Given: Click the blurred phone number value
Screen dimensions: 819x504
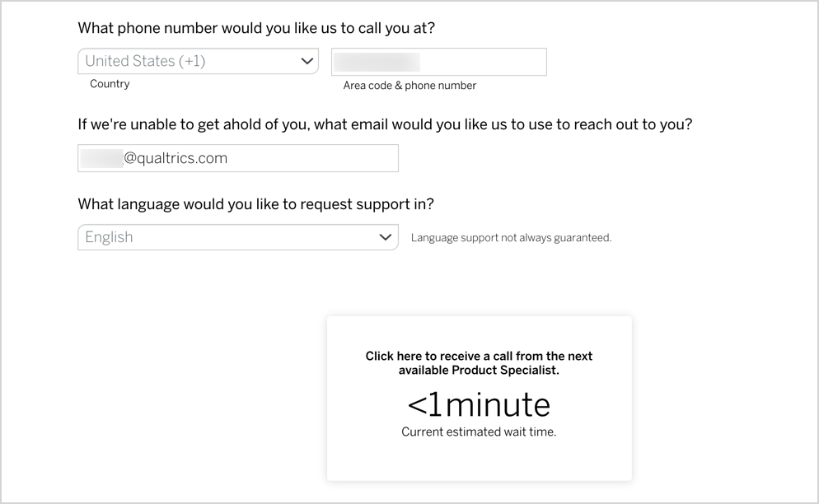Looking at the screenshot, I should (x=379, y=63).
